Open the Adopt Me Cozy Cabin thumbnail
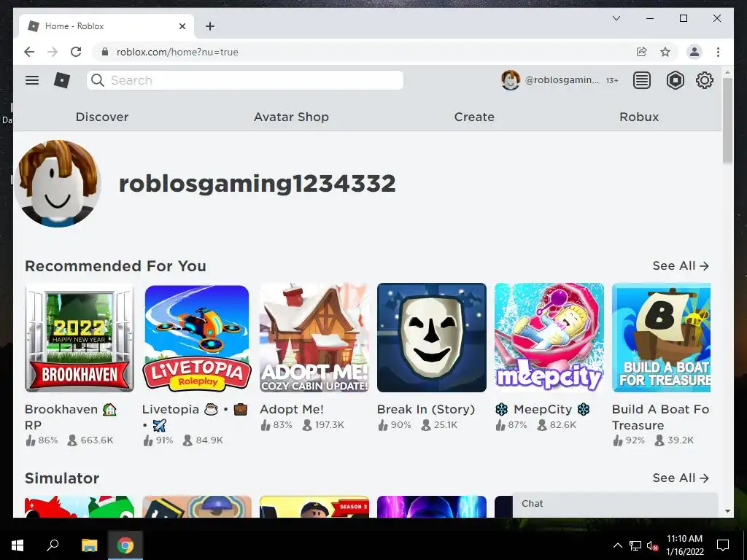747x560 pixels. point(314,338)
